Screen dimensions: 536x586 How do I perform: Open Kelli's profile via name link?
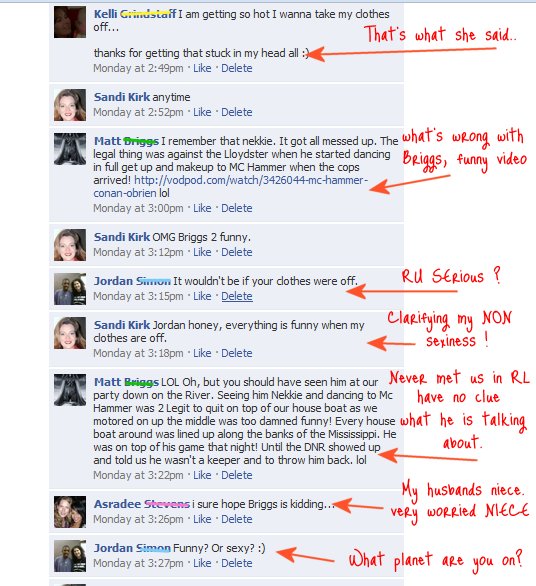135,14
